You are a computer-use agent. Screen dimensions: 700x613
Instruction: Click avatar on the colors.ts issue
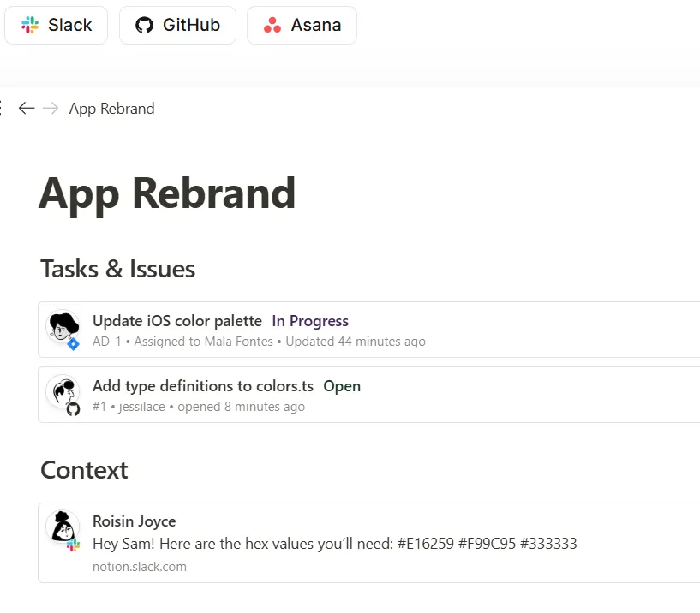pos(62,391)
